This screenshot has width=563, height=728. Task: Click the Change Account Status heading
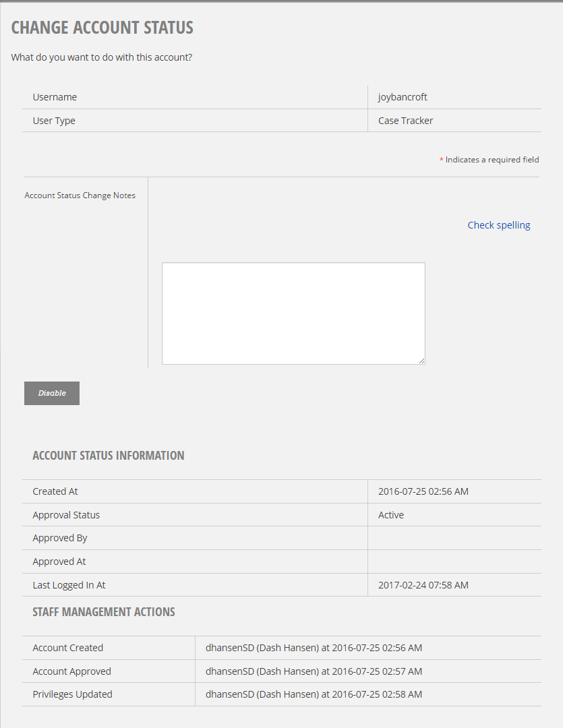[102, 28]
